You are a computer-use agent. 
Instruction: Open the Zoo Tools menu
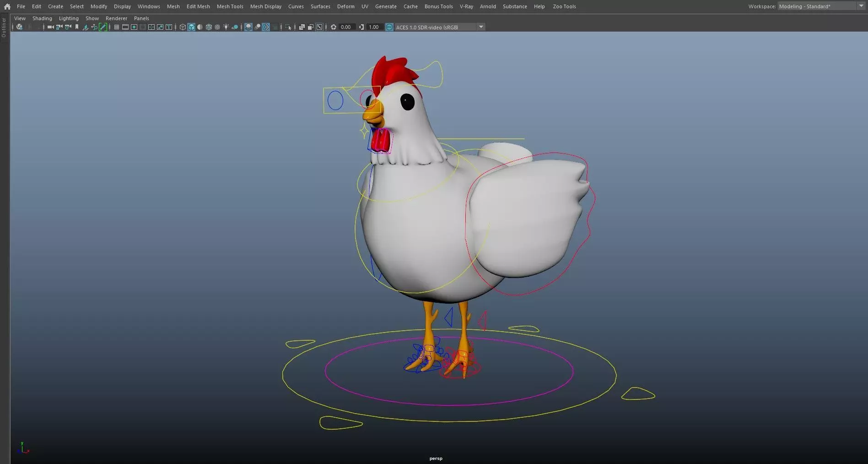pyautogui.click(x=564, y=6)
